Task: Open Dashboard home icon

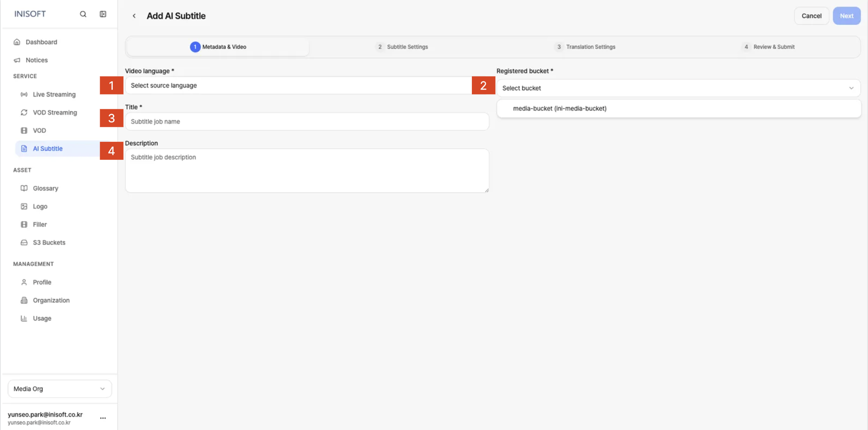Action: tap(17, 42)
